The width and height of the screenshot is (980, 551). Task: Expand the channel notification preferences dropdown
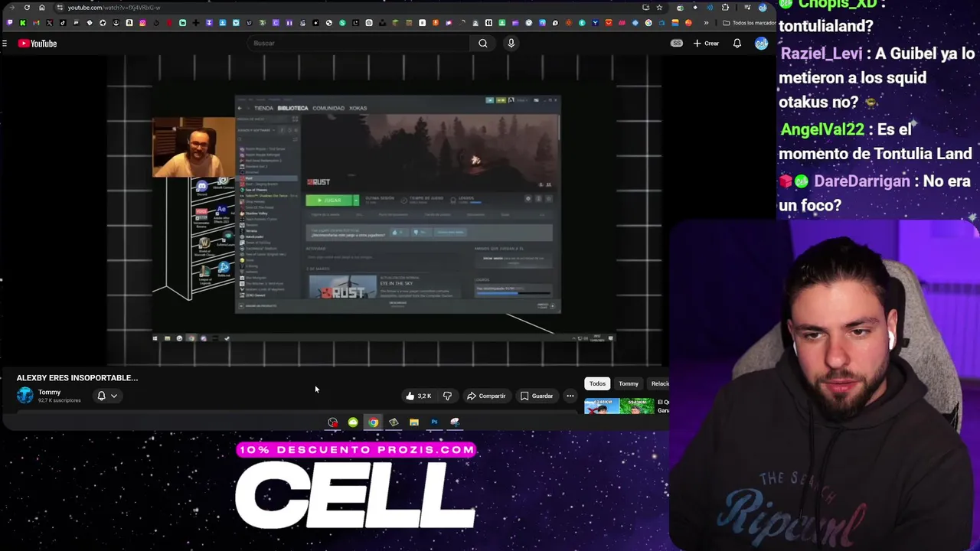(114, 396)
